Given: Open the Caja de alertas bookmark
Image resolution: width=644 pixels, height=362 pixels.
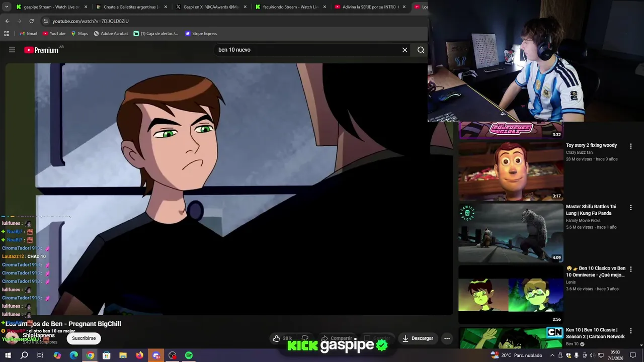Looking at the screenshot, I should [x=156, y=34].
